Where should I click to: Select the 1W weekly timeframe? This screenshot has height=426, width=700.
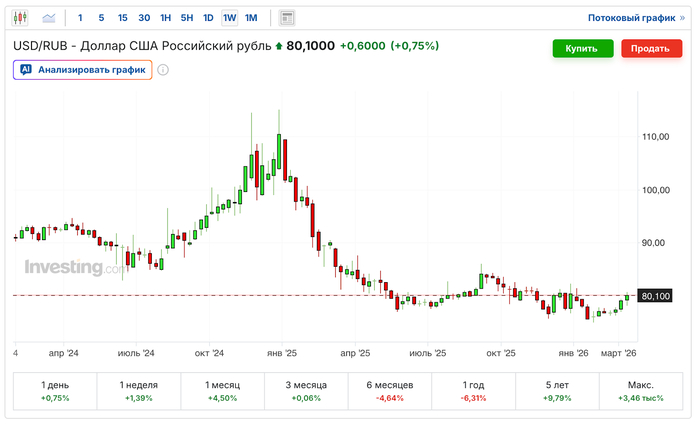pyautogui.click(x=229, y=18)
